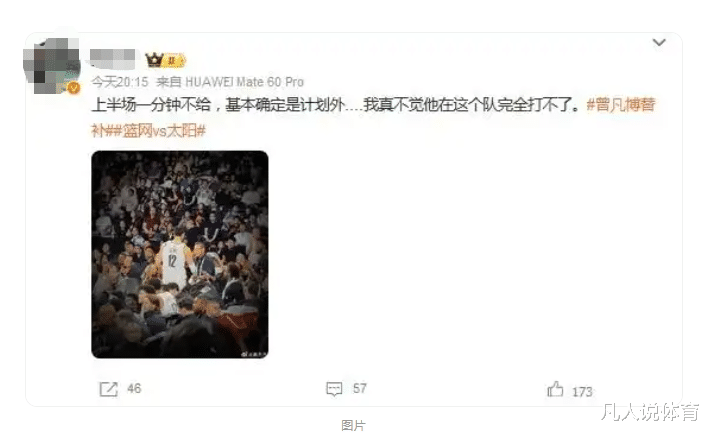
Task: Click the 今天20:15 timestamp
Action: [120, 82]
